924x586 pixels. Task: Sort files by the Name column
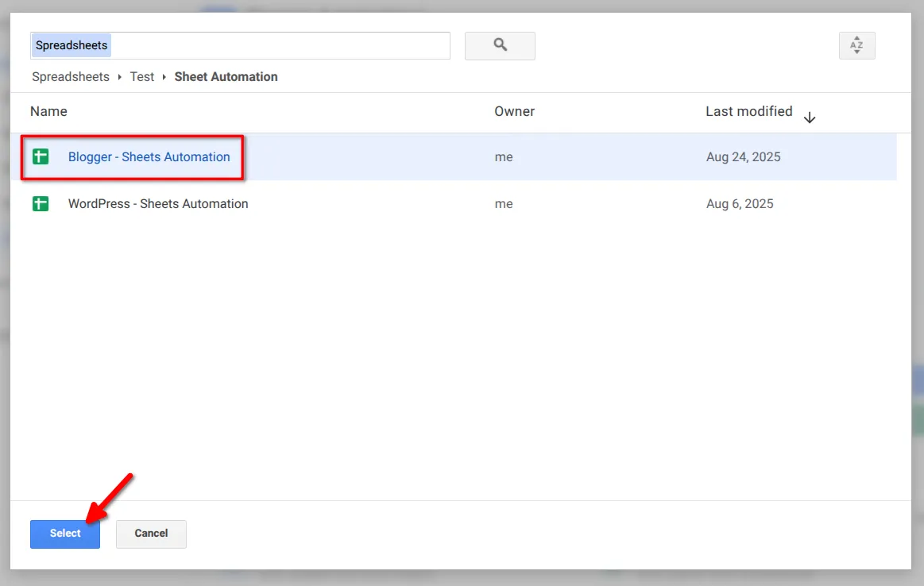pos(48,111)
